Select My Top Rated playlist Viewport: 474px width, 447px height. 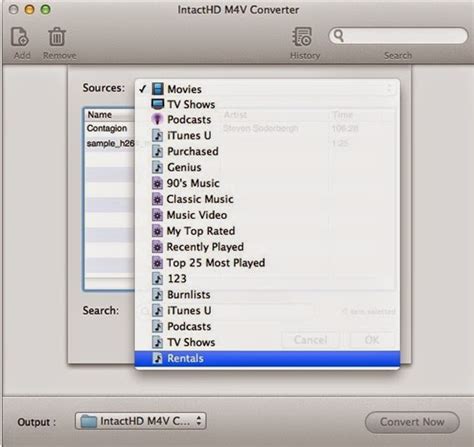267,231
